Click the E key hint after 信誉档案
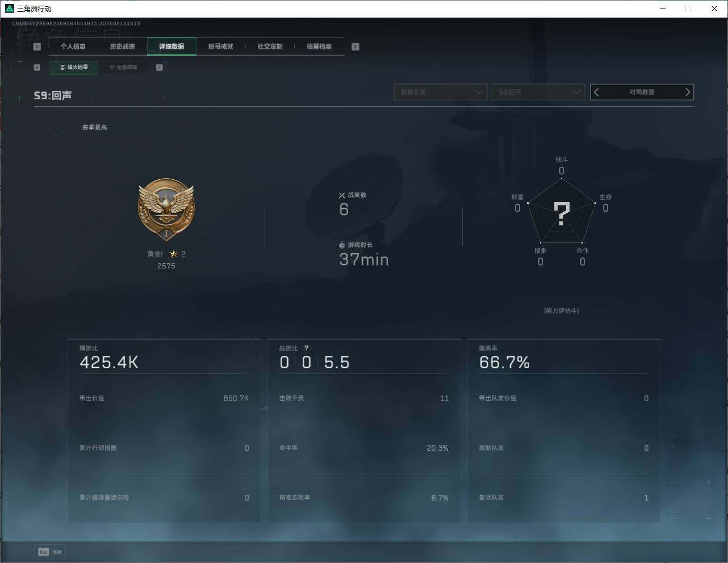This screenshot has width=728, height=563. point(355,47)
